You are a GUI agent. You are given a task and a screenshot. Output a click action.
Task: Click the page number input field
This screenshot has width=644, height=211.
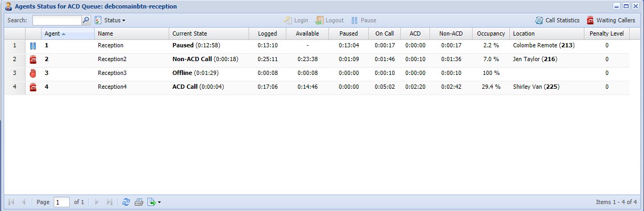click(61, 202)
